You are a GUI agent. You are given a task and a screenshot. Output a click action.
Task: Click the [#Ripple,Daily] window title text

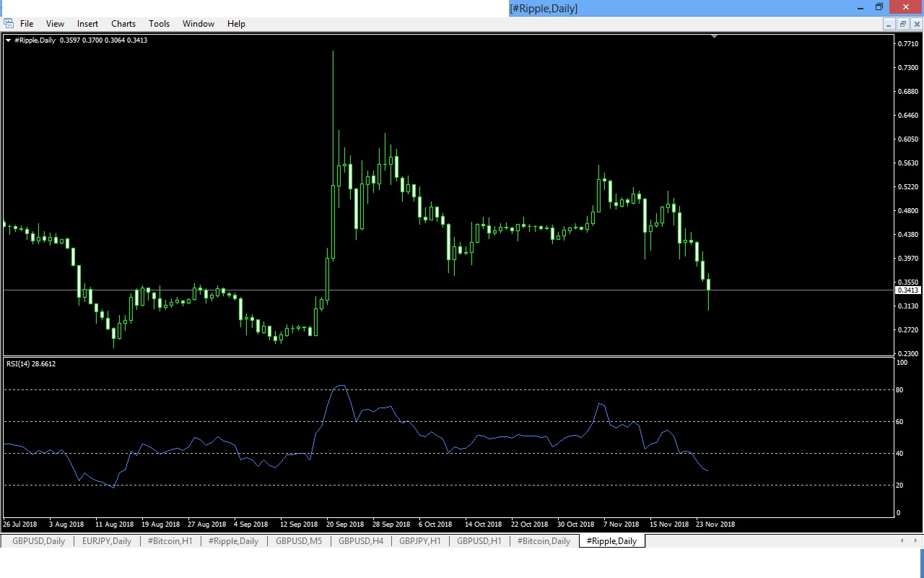click(544, 8)
